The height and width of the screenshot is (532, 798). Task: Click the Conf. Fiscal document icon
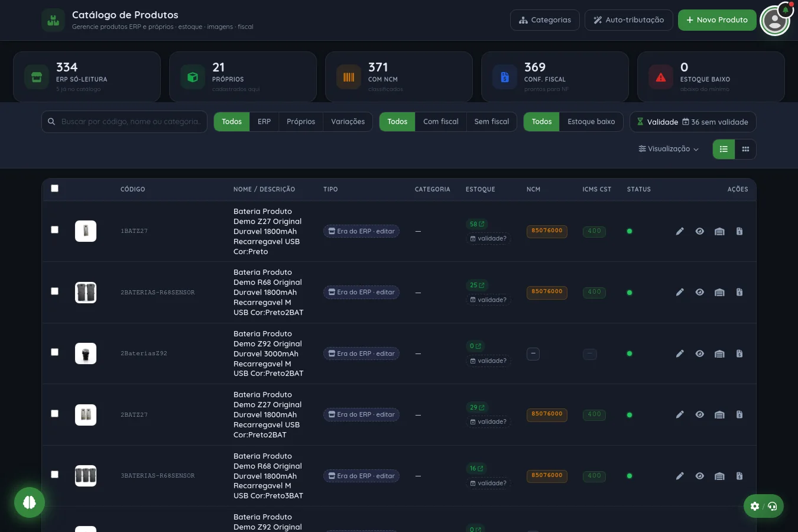coord(505,77)
